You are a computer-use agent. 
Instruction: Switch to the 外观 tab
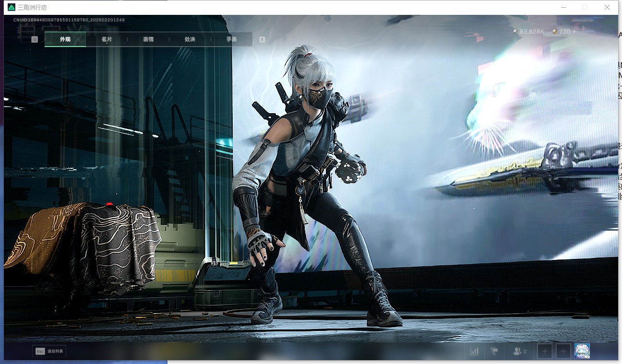click(65, 39)
